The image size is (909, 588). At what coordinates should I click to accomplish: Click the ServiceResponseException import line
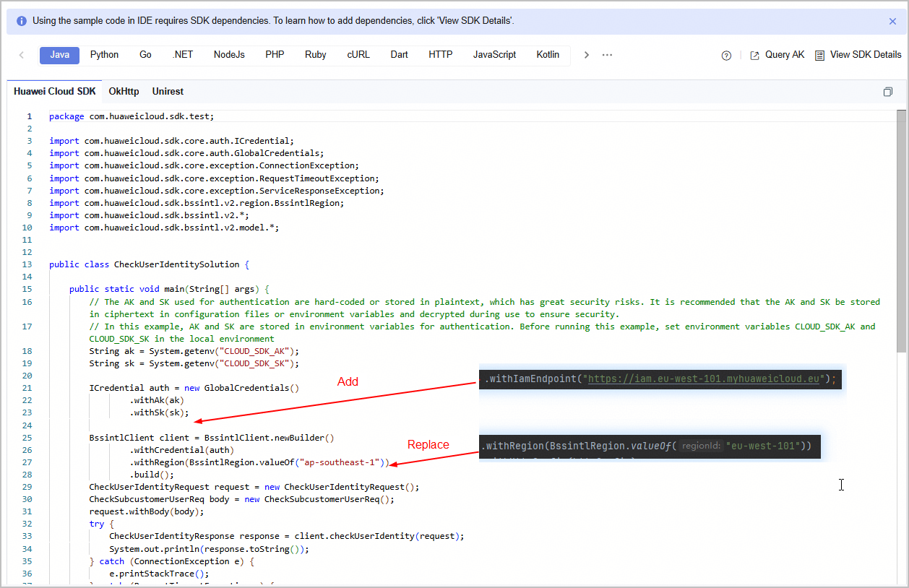217,191
